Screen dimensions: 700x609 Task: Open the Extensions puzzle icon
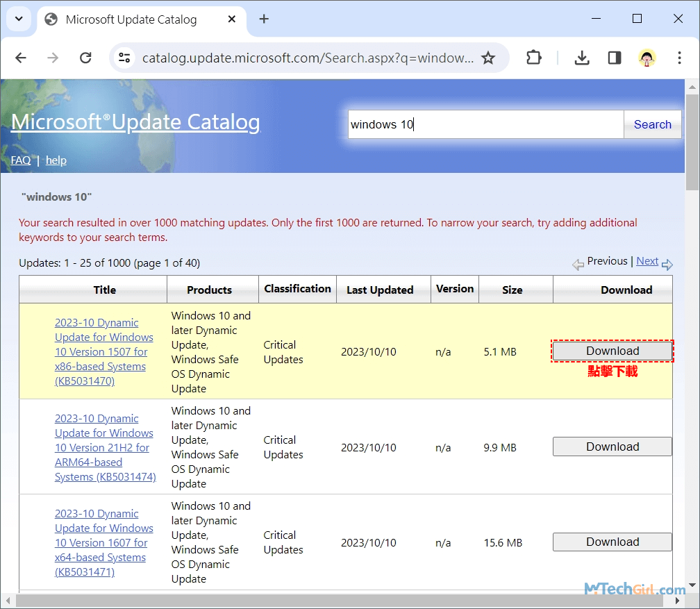533,58
